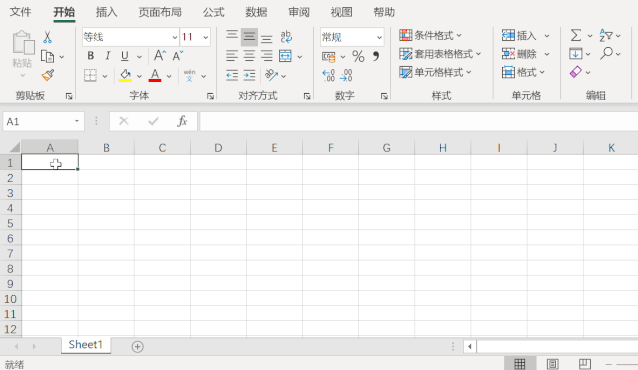Screen dimensions: 638x370
Task: Click Increase Font Size icon
Action: [160, 55]
